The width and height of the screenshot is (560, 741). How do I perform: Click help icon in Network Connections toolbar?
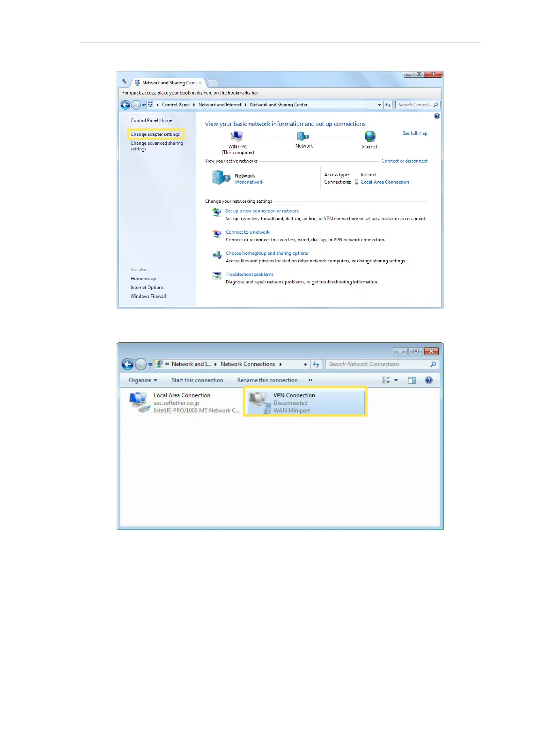point(428,380)
